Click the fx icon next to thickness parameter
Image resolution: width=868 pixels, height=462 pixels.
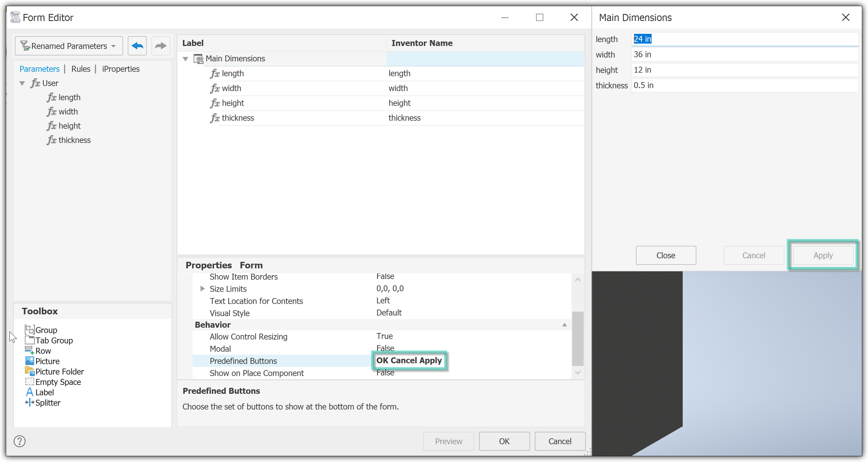(x=51, y=140)
